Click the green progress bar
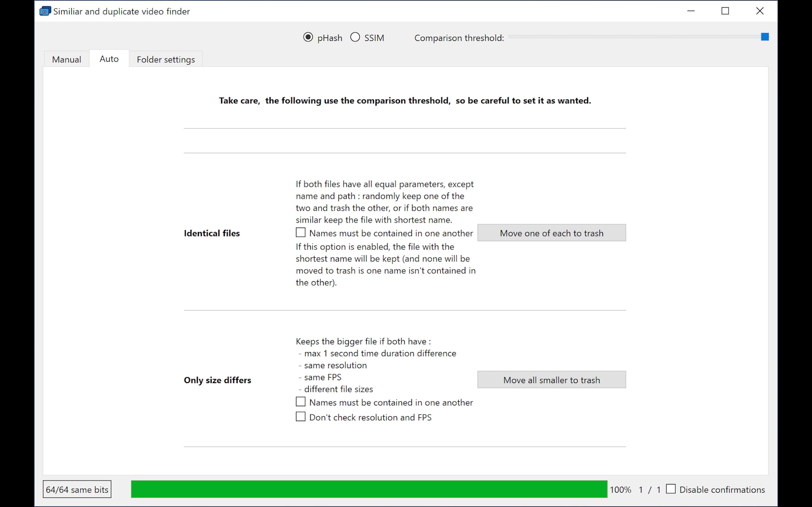The width and height of the screenshot is (812, 507). 369,489
